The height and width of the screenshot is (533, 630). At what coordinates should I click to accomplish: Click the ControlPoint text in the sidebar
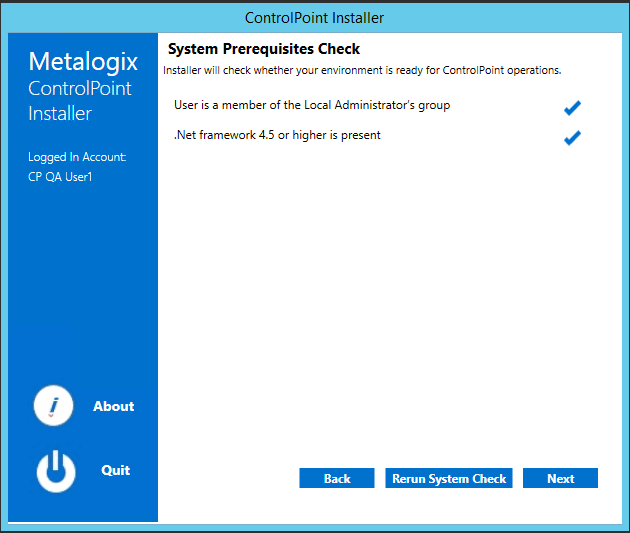click(x=80, y=88)
